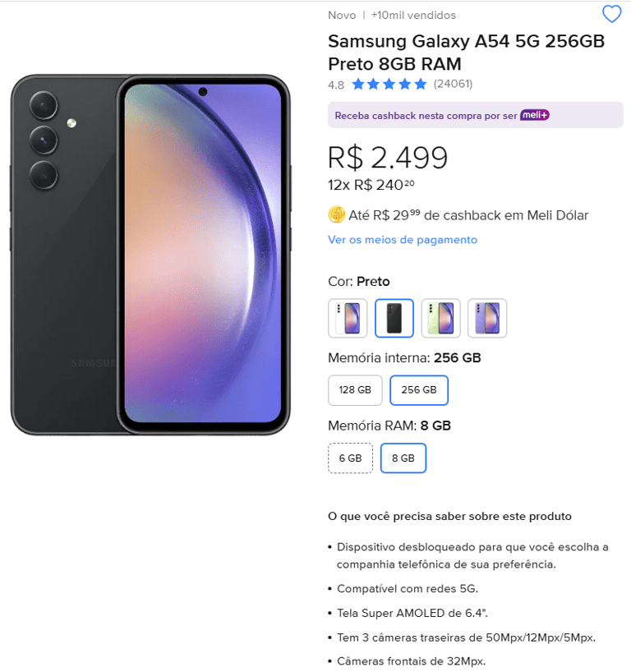The height and width of the screenshot is (672, 631).
Task: Choose 128 GB internal memory
Action: point(355,390)
